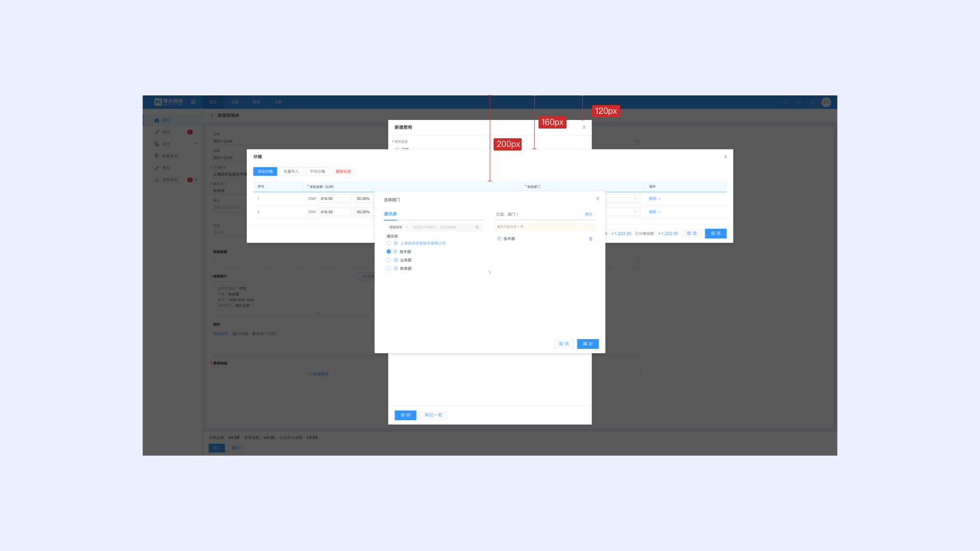The height and width of the screenshot is (551, 980).
Task: Select the 上海述禾信息技术有限公司 radio button
Action: coord(388,243)
